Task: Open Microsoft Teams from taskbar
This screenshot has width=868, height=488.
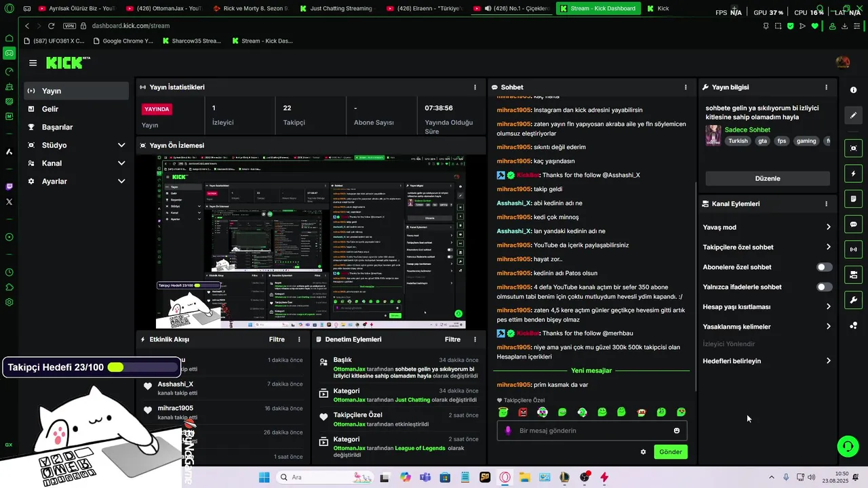Action: 425,477
